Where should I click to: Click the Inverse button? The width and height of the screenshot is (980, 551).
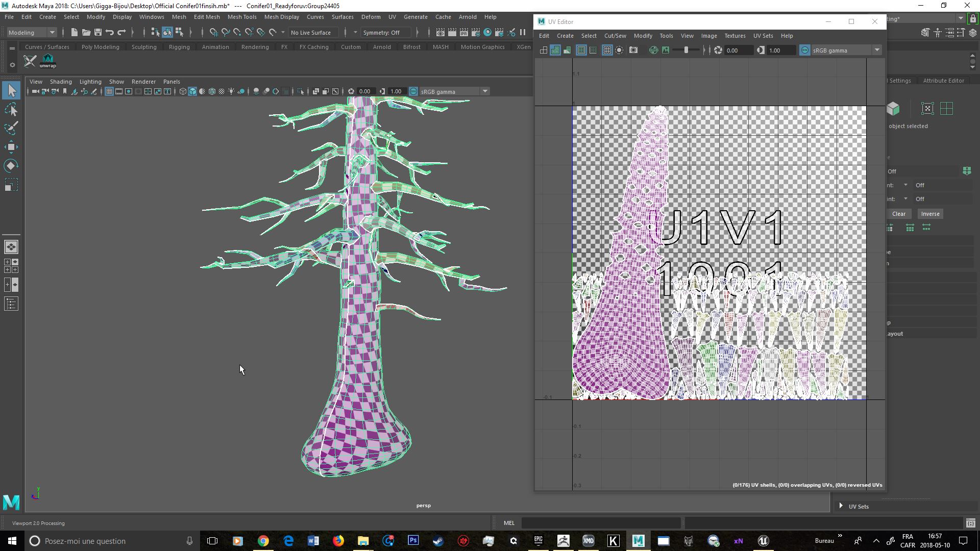930,214
